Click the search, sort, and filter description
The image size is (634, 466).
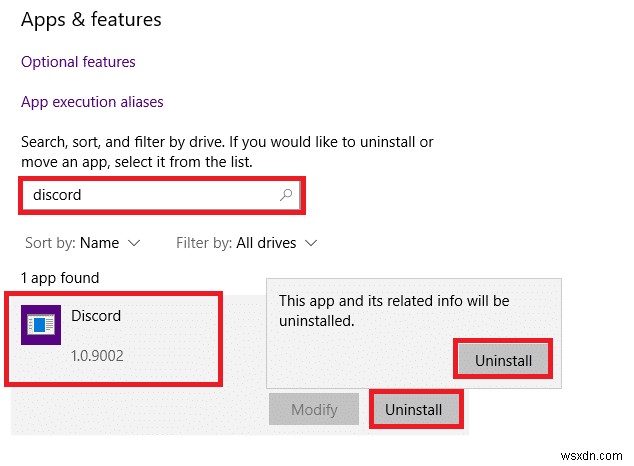227,151
